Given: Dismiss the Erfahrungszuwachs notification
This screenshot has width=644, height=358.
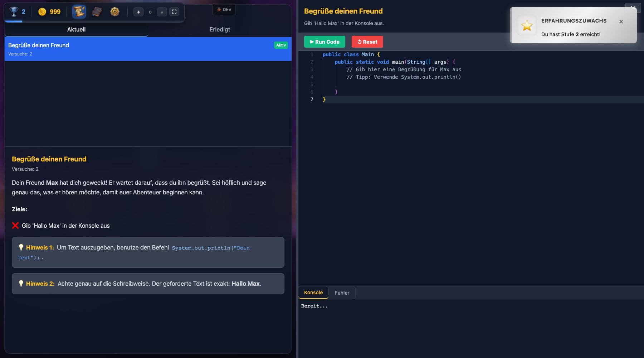Looking at the screenshot, I should coord(621,21).
